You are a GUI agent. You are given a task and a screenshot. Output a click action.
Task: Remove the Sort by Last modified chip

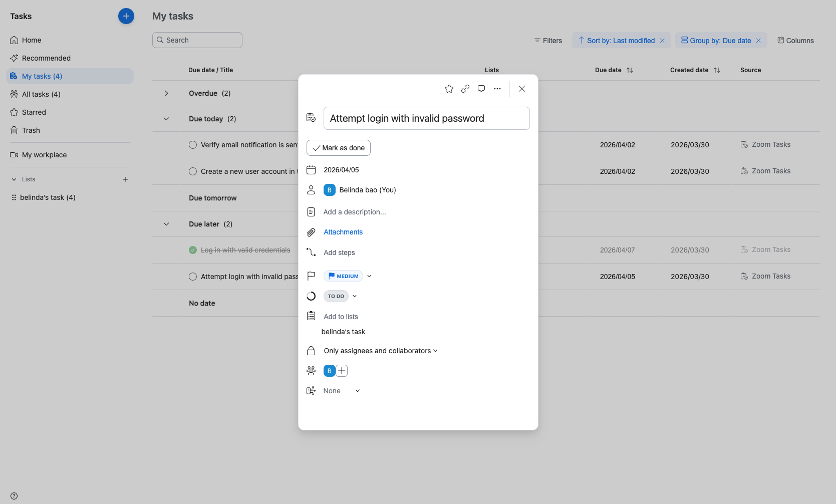coord(662,41)
